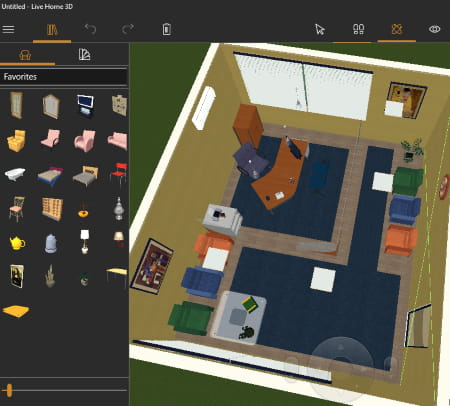Click the thumbnail size slider handle
Viewport: 450px width, 406px height.
[x=9, y=390]
